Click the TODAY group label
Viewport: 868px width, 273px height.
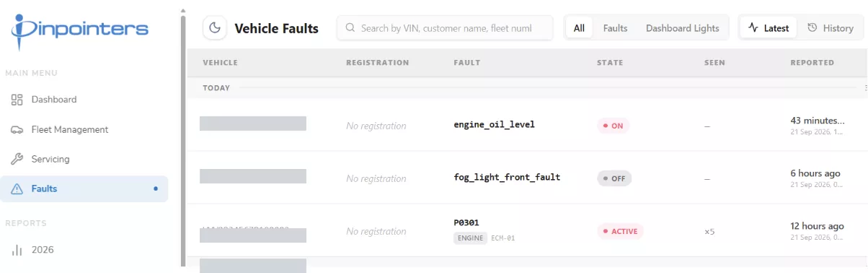tap(216, 88)
